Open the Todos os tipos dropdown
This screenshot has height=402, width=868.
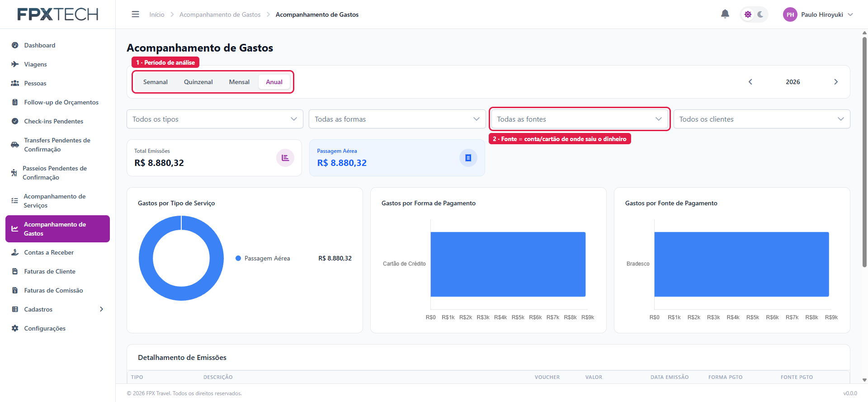(x=215, y=119)
